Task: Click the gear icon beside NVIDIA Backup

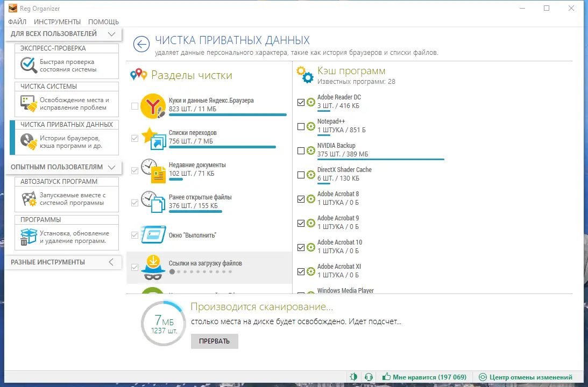Action: point(311,150)
